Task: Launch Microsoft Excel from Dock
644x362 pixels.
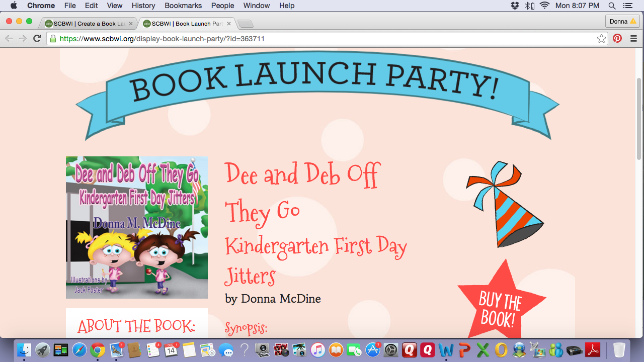Action: pyautogui.click(x=483, y=350)
